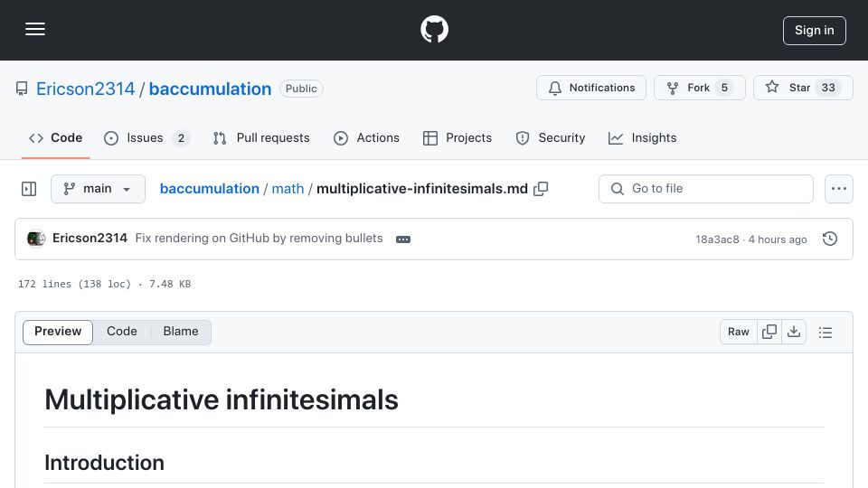
Task: Expand the commit message details ellipsis
Action: [403, 239]
